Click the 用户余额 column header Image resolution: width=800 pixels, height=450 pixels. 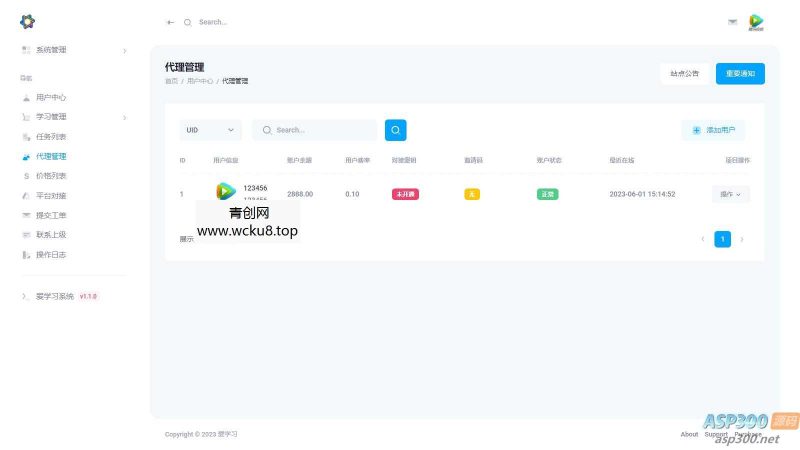pos(299,160)
